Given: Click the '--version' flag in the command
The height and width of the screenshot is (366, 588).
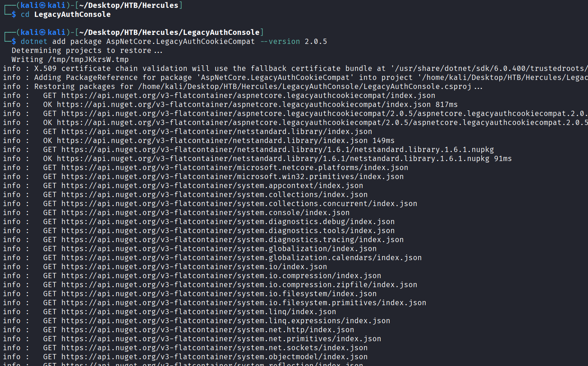Looking at the screenshot, I should (x=280, y=41).
